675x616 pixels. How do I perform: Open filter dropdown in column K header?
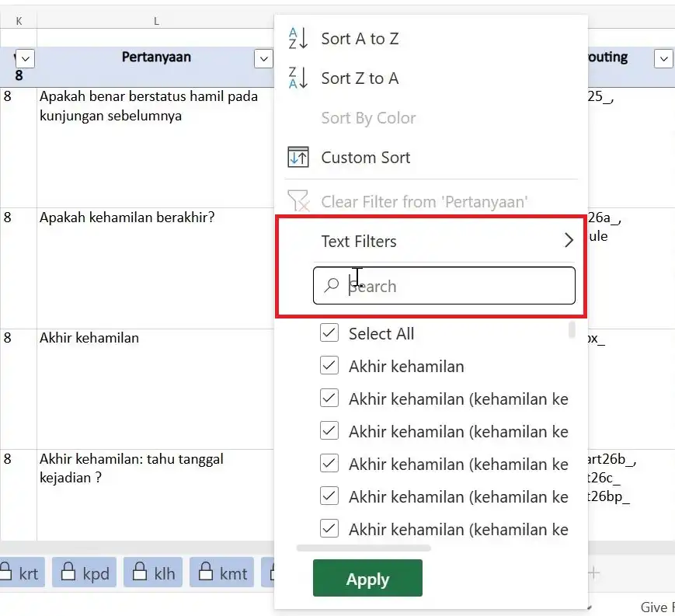point(25,58)
